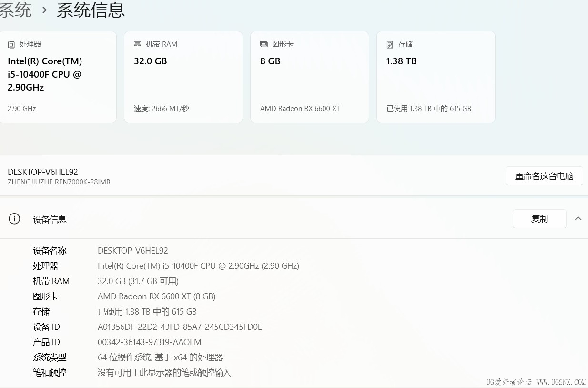Click 64 位操作系统 system type value

[160, 357]
